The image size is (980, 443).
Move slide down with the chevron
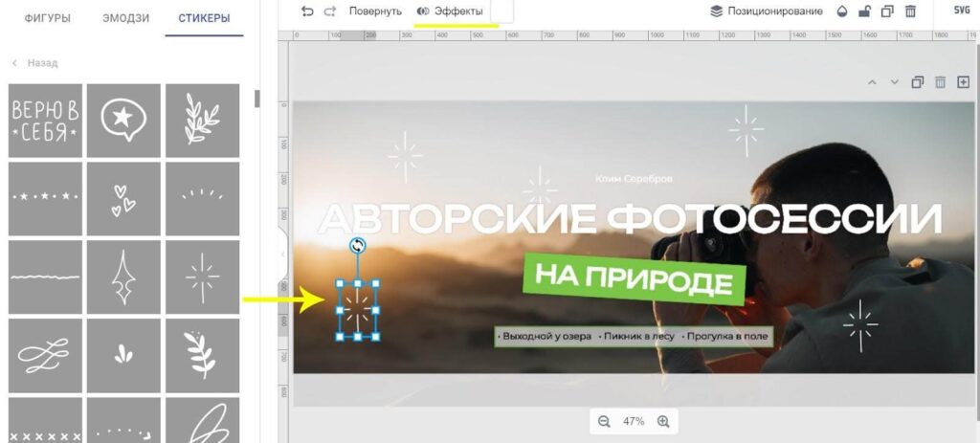point(895,82)
